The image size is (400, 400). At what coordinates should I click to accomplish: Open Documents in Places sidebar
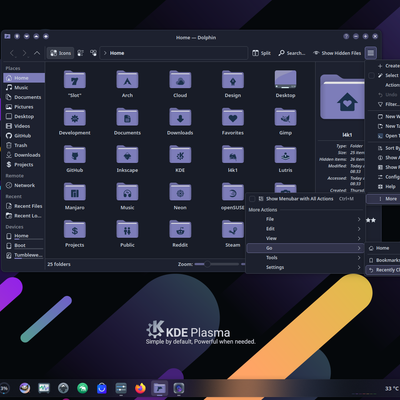[24, 97]
